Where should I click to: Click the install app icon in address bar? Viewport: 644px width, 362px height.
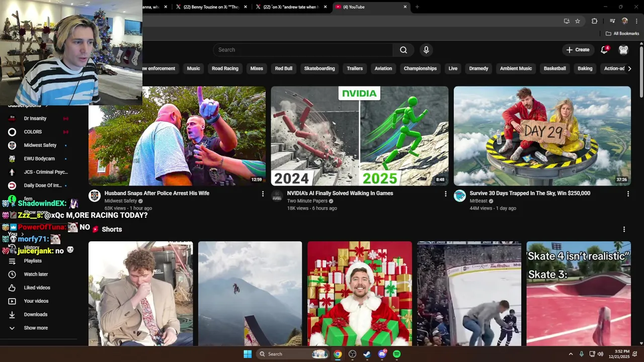pos(567,21)
